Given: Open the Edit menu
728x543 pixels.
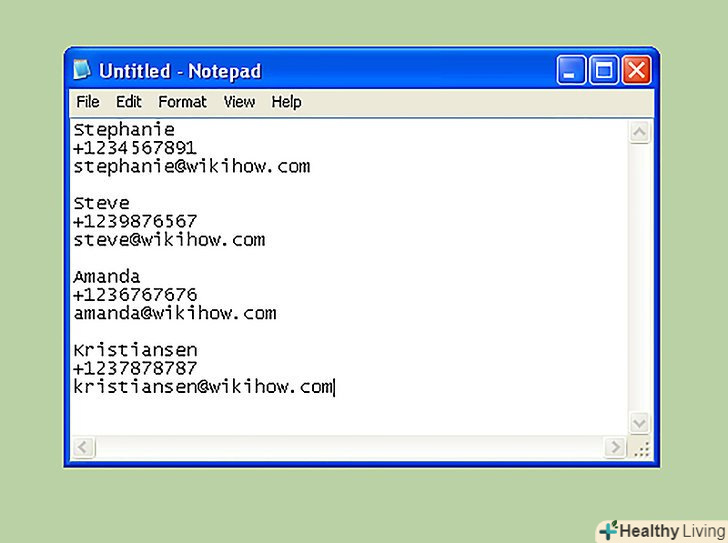Looking at the screenshot, I should point(129,102).
